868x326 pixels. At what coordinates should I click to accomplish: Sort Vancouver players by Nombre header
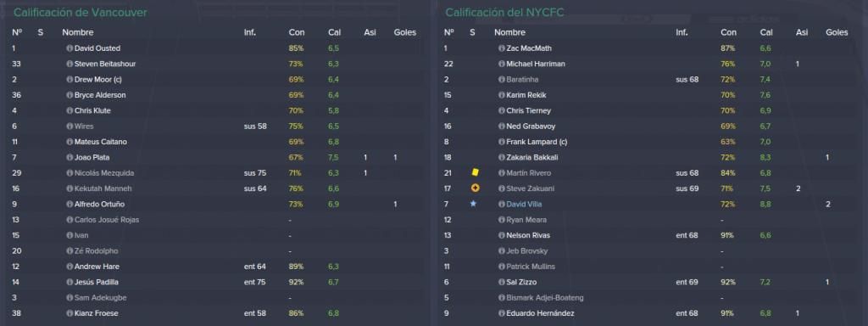click(77, 33)
